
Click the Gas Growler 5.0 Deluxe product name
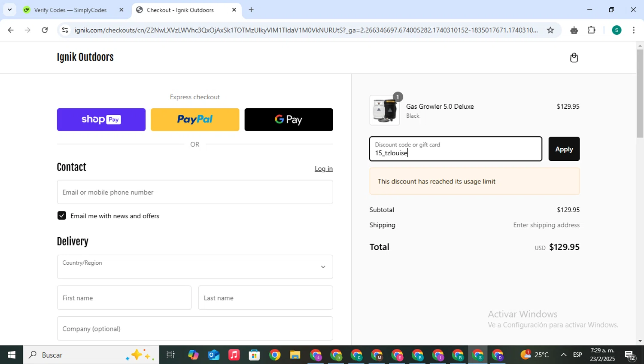coord(440,107)
